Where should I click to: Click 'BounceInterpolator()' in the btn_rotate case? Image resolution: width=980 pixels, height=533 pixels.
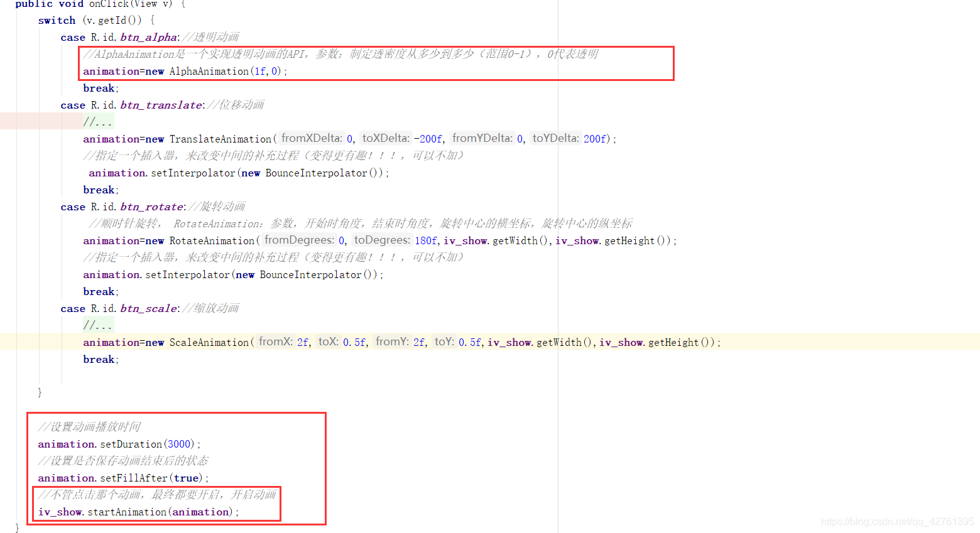click(318, 274)
